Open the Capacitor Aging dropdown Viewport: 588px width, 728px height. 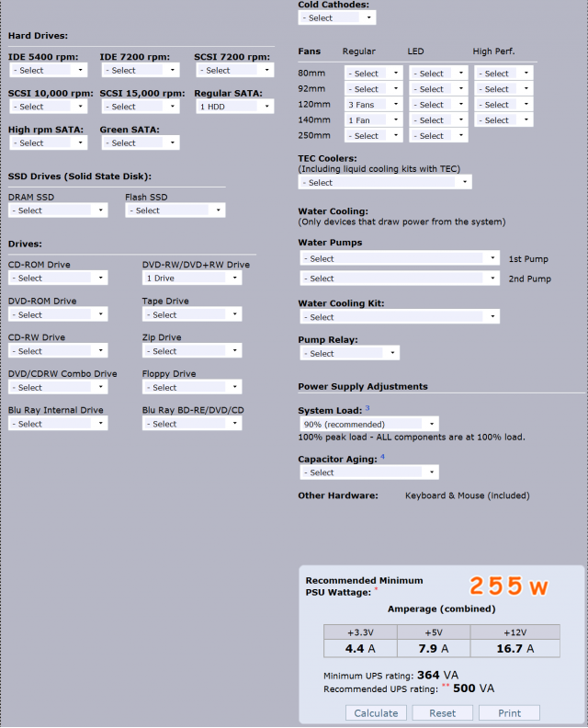(369, 472)
